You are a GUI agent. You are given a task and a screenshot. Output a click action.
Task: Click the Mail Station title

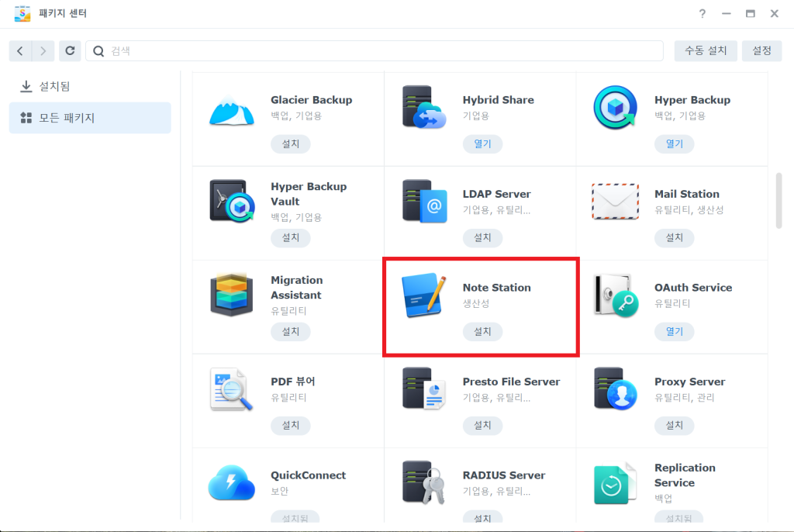(x=687, y=194)
